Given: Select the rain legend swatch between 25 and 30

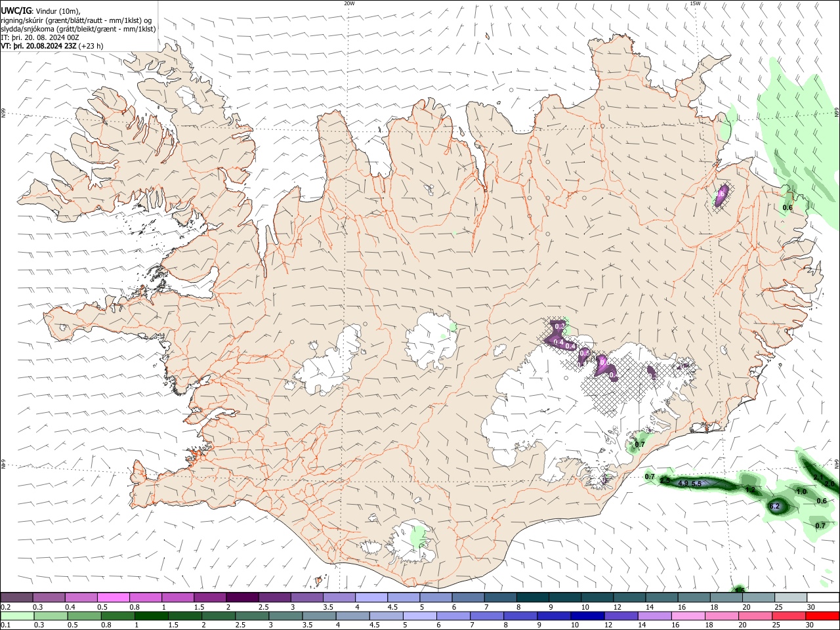Looking at the screenshot, I should point(790,616).
